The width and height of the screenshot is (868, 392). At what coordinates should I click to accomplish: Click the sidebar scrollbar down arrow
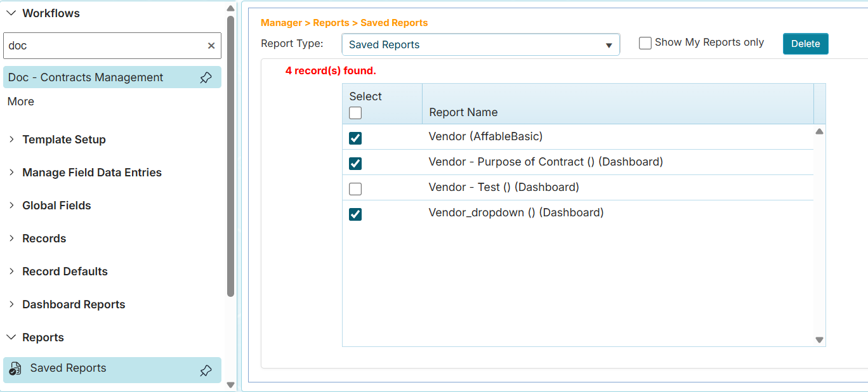click(230, 384)
